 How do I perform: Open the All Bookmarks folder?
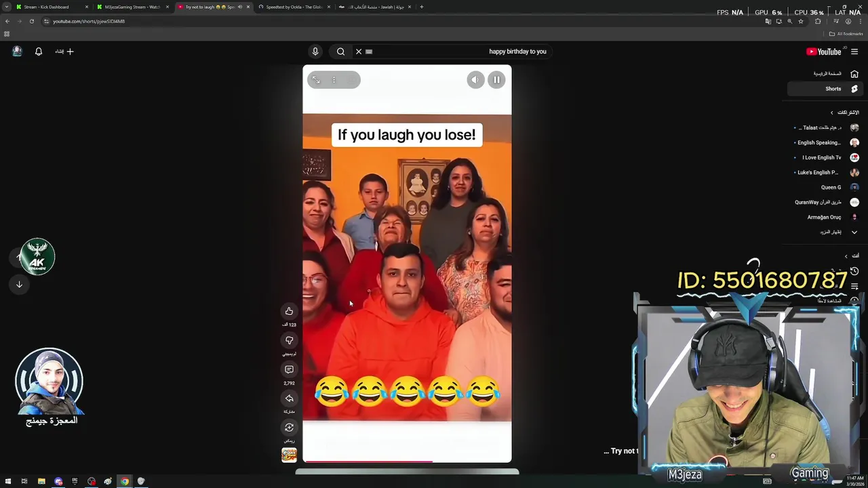pyautogui.click(x=846, y=34)
